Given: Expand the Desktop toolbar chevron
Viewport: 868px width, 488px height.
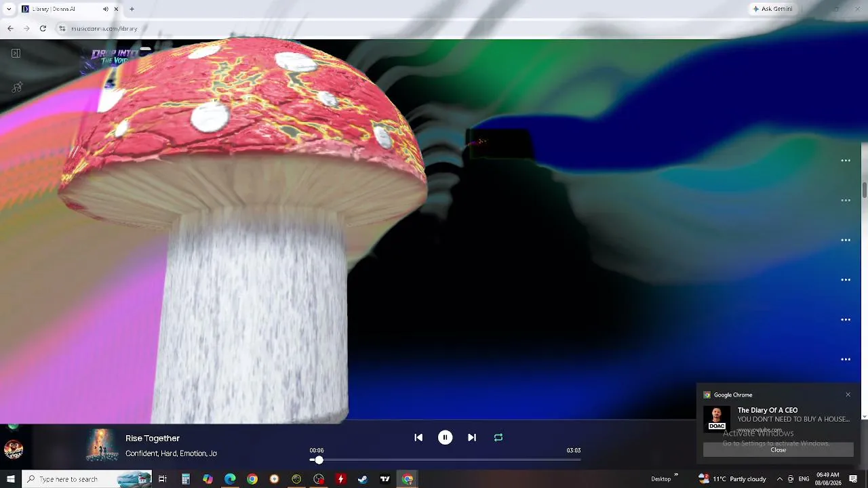Looking at the screenshot, I should pos(676,476).
